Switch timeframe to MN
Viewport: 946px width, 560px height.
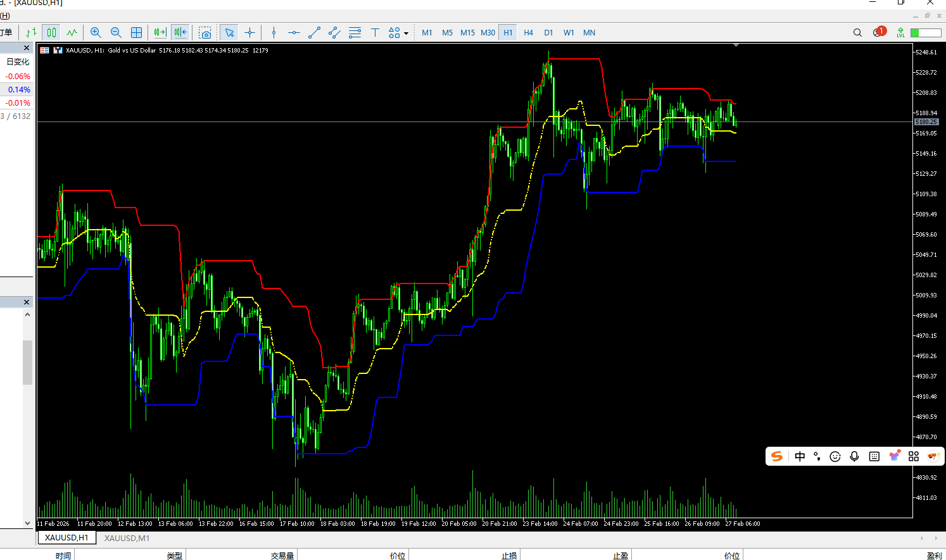[x=590, y=32]
